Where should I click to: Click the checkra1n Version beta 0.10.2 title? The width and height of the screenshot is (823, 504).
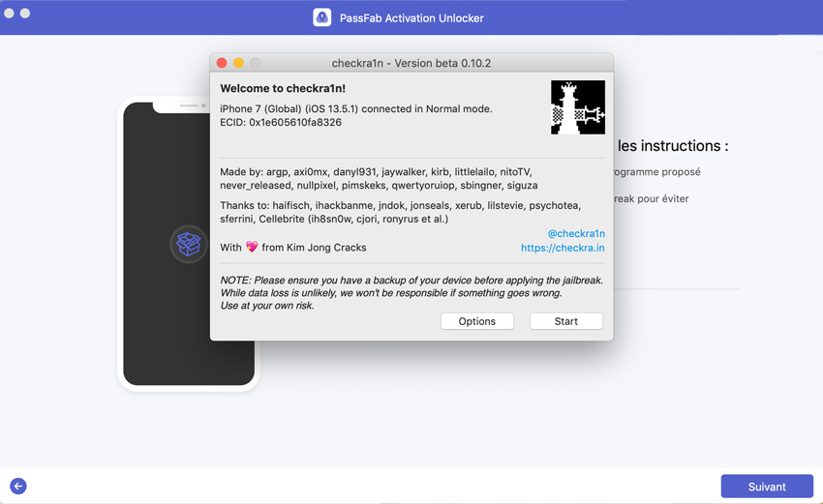[x=411, y=63]
